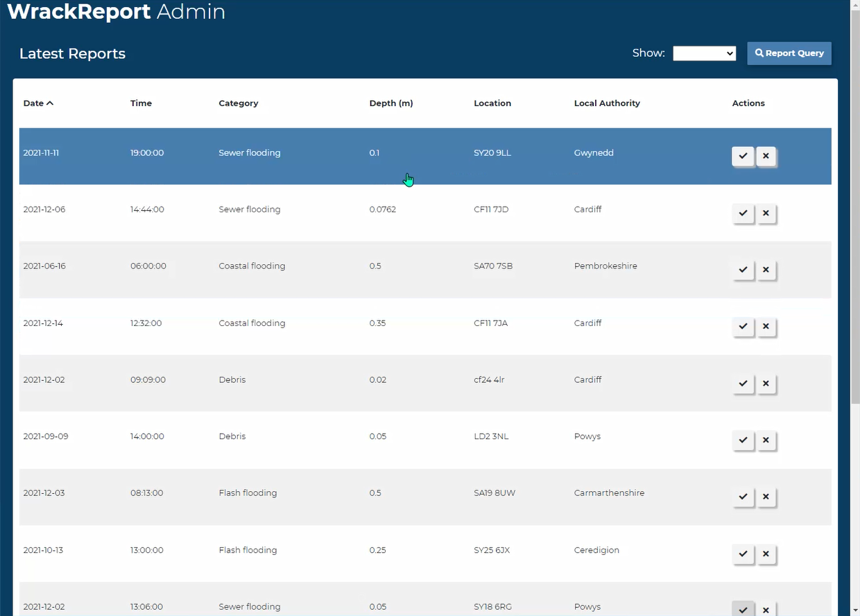
Task: Sort by Depth (m) column header
Action: (390, 103)
